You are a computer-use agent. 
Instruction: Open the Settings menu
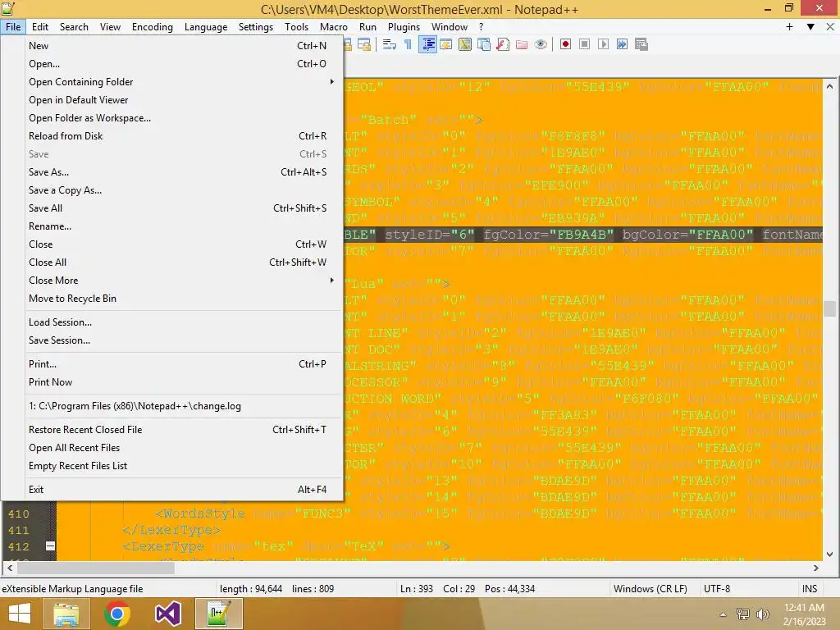(256, 27)
